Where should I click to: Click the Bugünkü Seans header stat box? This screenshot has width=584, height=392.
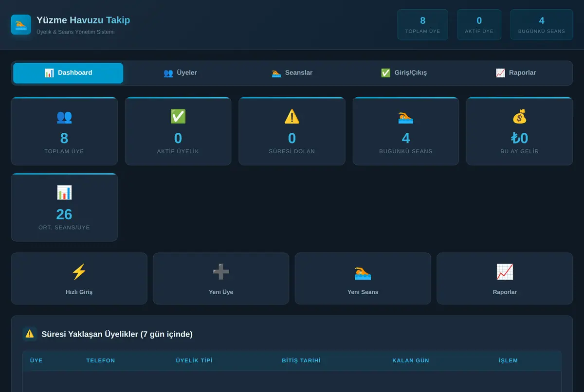point(542,25)
